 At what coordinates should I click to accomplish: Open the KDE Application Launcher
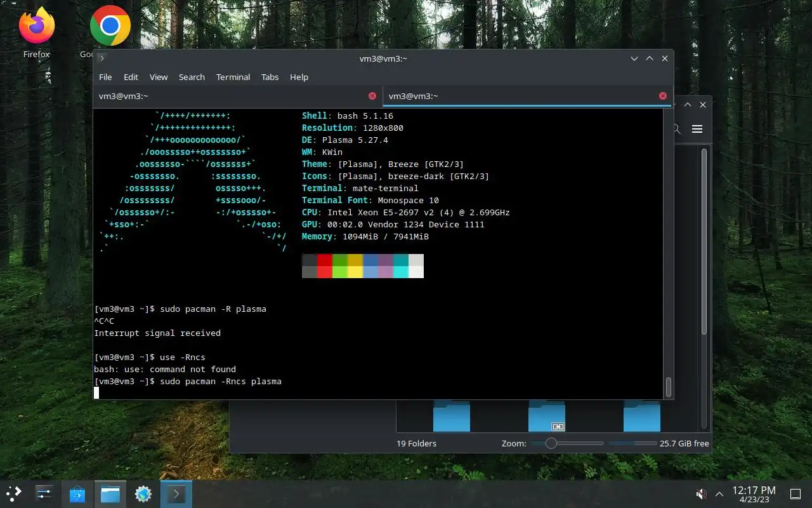tap(14, 493)
